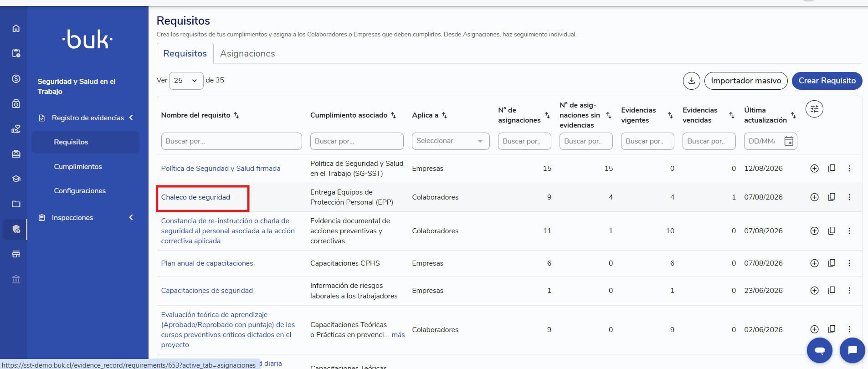Screen dimensions: 868x369
Task: Duplicate the Constancia de re-instrucción requirement
Action: tap(832, 231)
